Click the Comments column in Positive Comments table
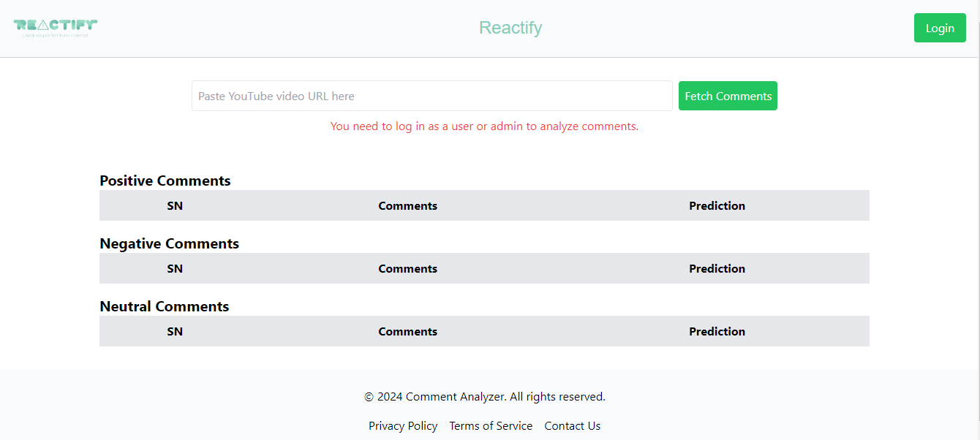This screenshot has width=980, height=440. (x=407, y=205)
